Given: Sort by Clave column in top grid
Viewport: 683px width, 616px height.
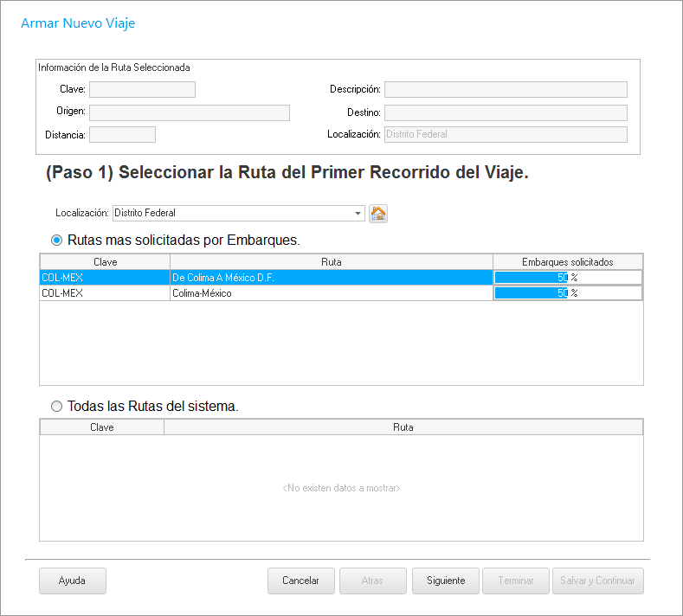Looking at the screenshot, I should coord(104,261).
